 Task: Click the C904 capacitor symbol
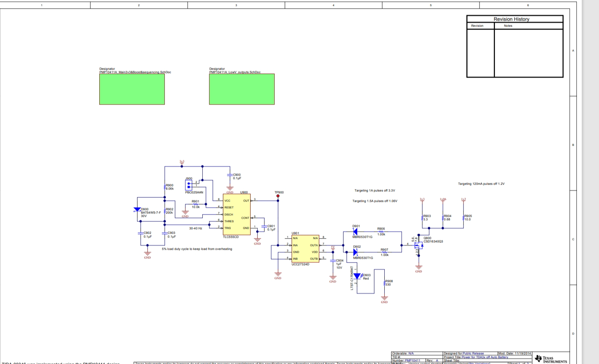[x=333, y=261]
